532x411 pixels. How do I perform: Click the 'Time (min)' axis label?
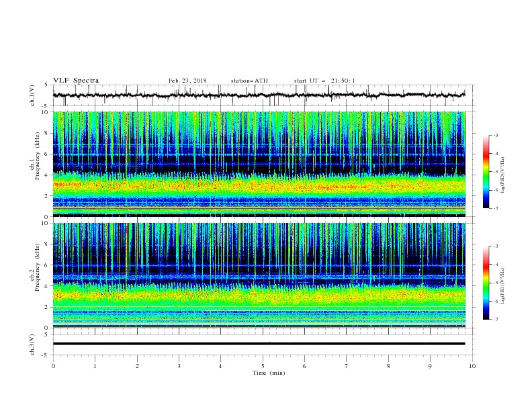[269, 373]
